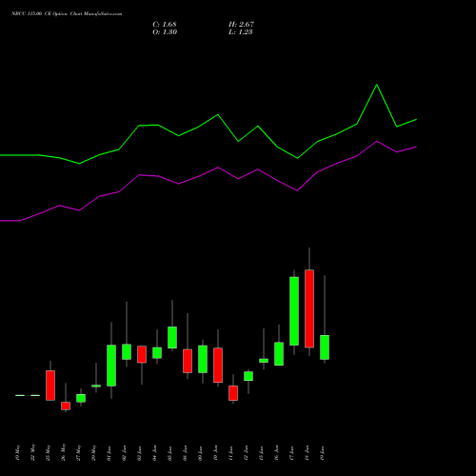The height and width of the screenshot is (476, 476).
Task: Click the 05 Jun date label
Action: coord(169,453)
